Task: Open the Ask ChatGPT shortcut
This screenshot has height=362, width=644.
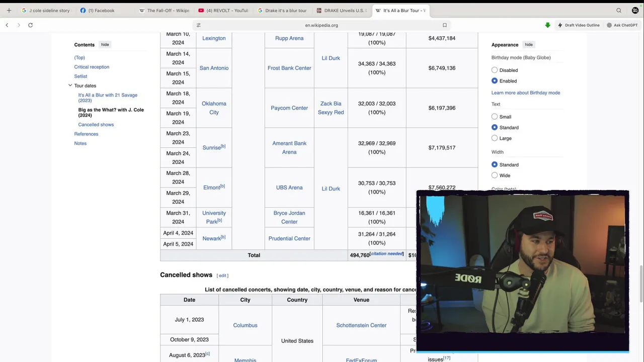Action: tap(622, 25)
